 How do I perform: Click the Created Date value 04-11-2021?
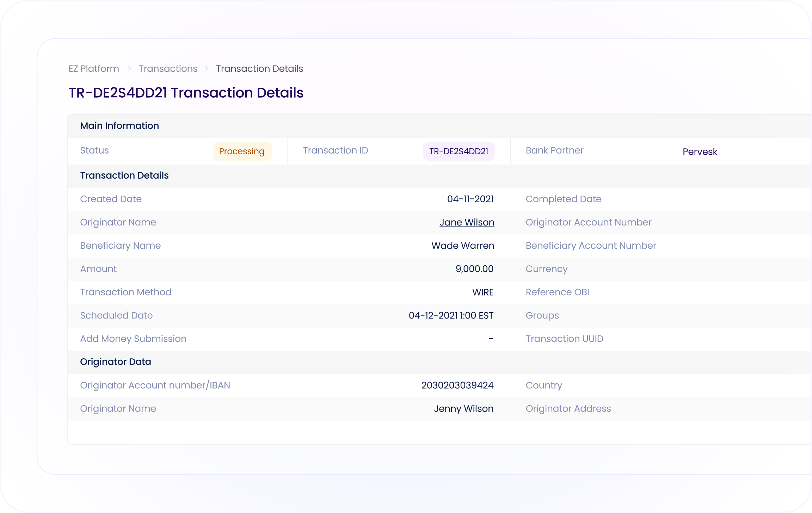tap(470, 199)
